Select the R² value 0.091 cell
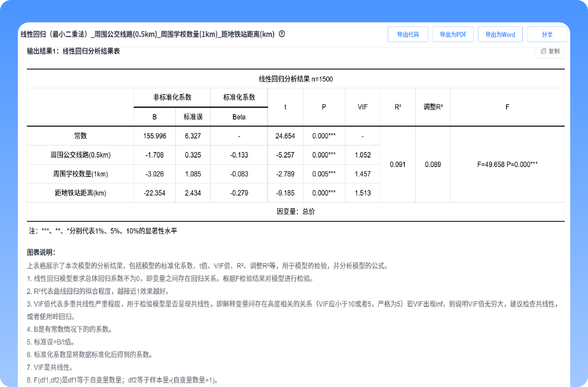The image size is (588, 387). point(397,164)
